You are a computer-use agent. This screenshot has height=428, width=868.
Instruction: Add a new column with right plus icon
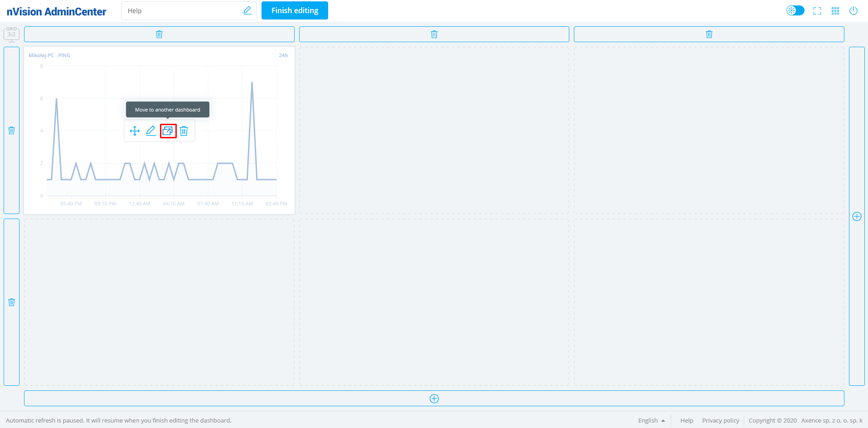tap(857, 216)
